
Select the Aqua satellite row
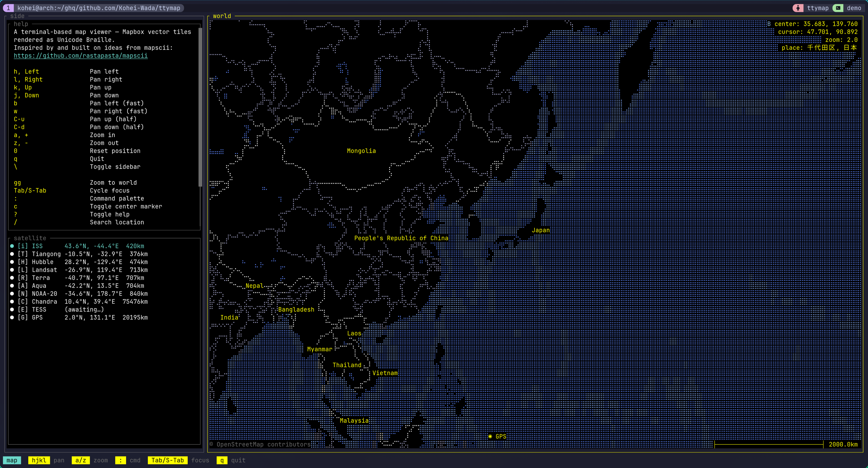pos(79,286)
